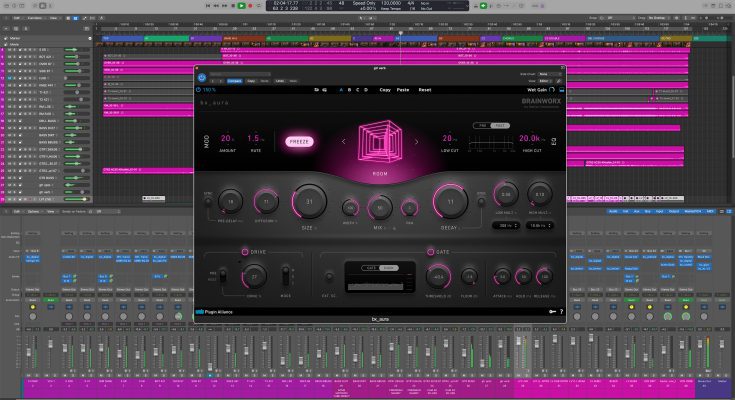
Task: Open the high mult frequency dropdown
Action: point(538,226)
